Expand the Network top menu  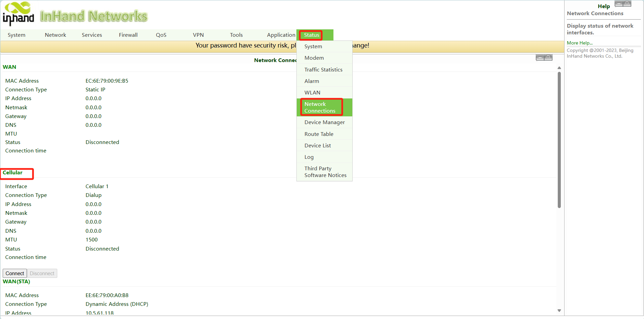56,35
